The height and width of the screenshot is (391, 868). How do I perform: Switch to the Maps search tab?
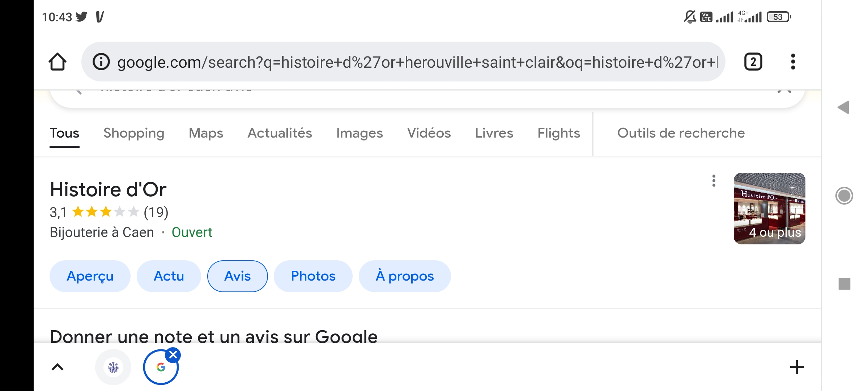pos(206,133)
